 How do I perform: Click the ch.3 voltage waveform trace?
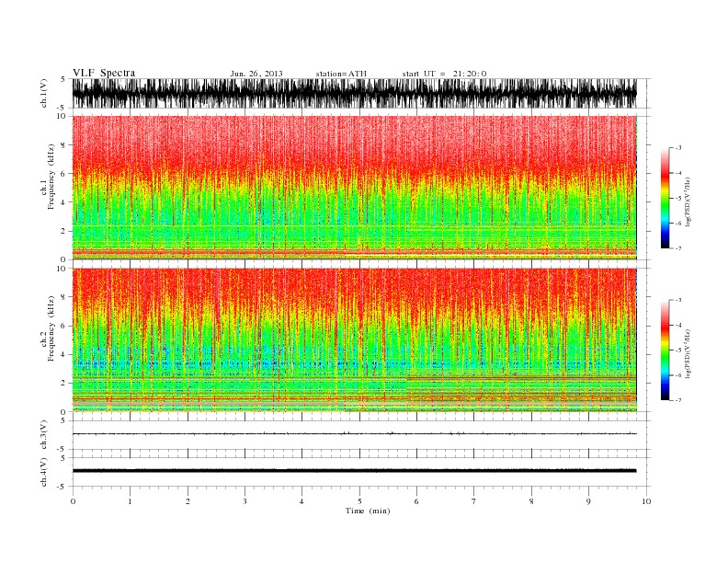tap(354, 433)
